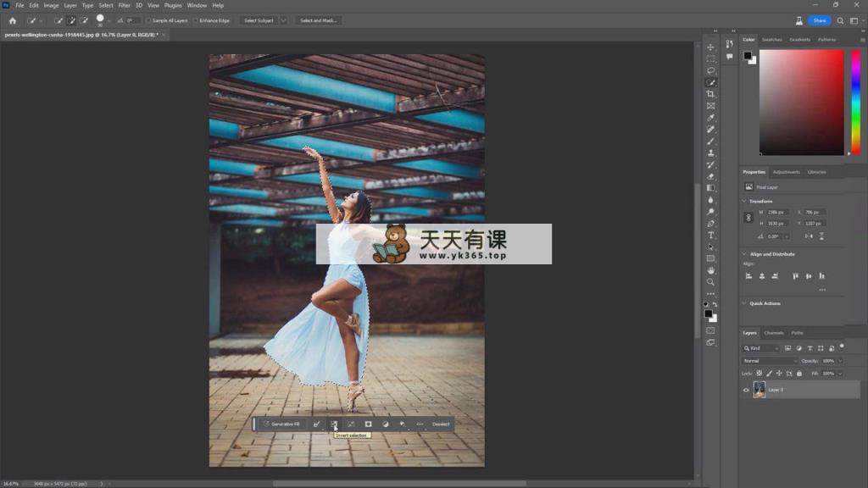Select the Eyedropper tool
Screen dimensions: 868x488
(711, 117)
